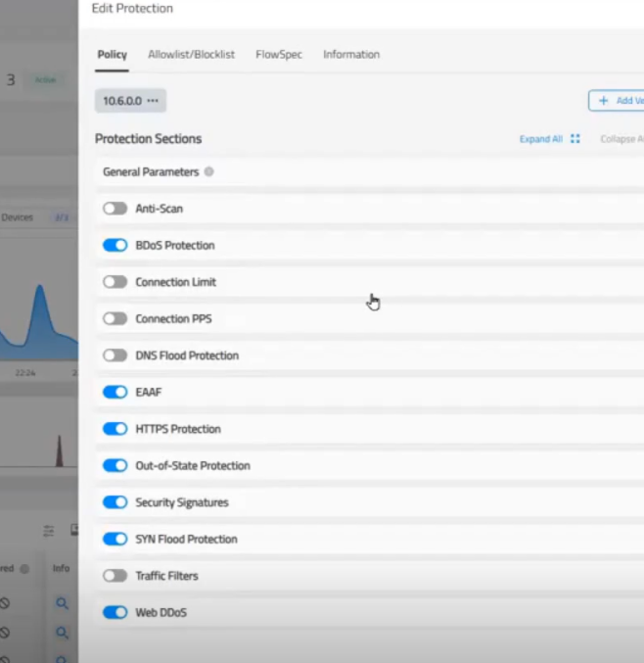Expand the Security Signatures section row

(x=370, y=502)
